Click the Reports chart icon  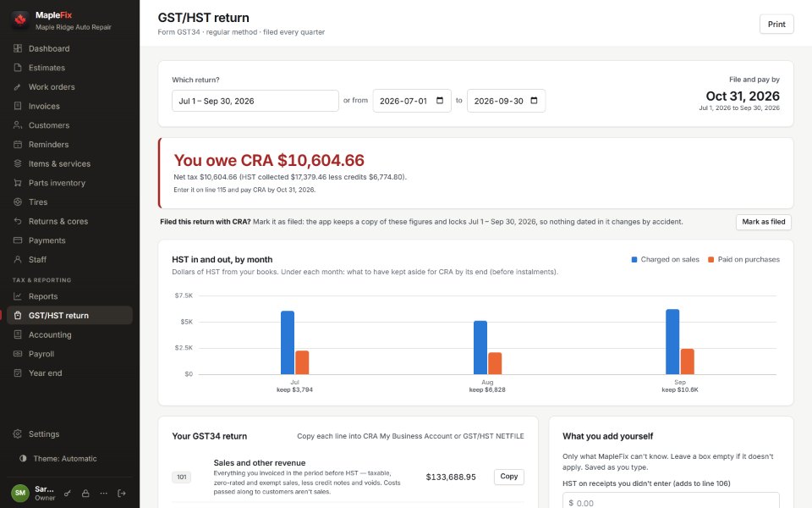[18, 296]
